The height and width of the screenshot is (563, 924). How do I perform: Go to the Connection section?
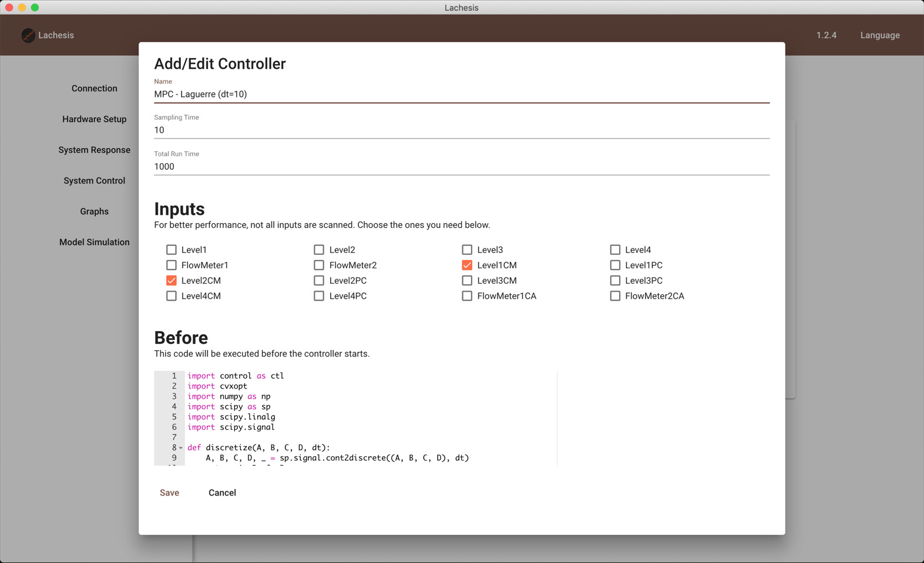click(x=95, y=88)
